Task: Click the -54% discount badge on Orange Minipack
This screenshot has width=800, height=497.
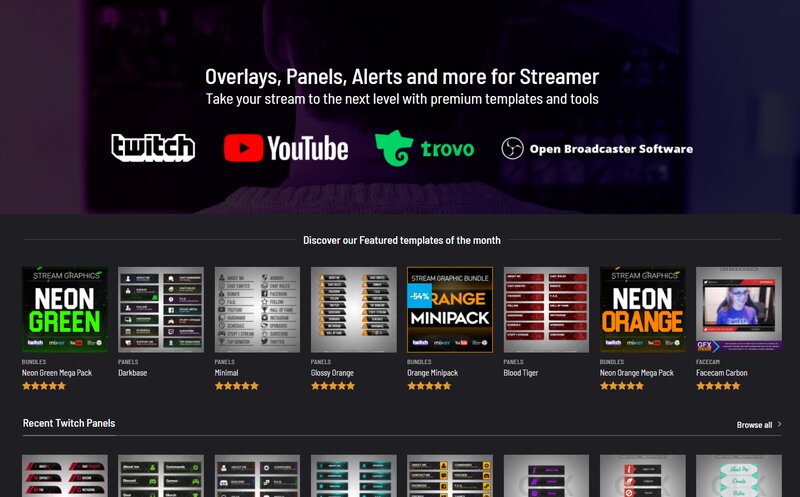Action: coord(419,296)
